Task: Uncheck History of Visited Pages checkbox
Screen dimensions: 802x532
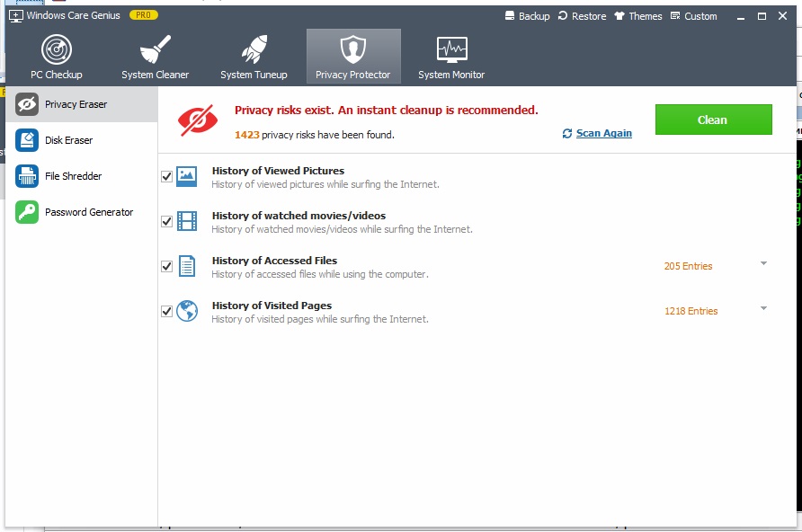Action: pyautogui.click(x=166, y=311)
